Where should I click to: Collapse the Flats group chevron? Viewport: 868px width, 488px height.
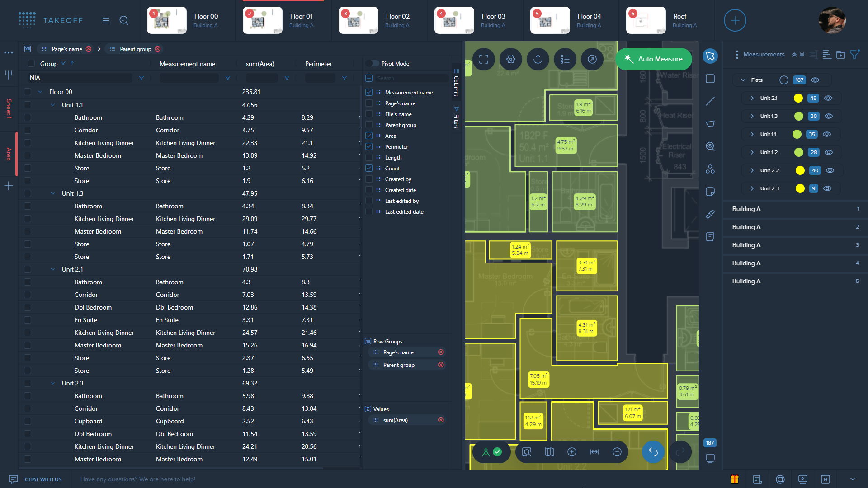coord(743,80)
